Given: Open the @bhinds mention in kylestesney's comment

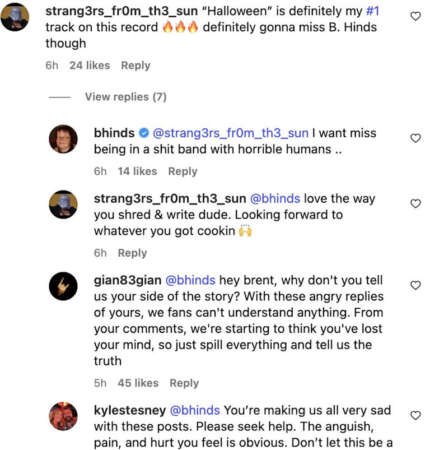Looking at the screenshot, I should pos(195,410).
